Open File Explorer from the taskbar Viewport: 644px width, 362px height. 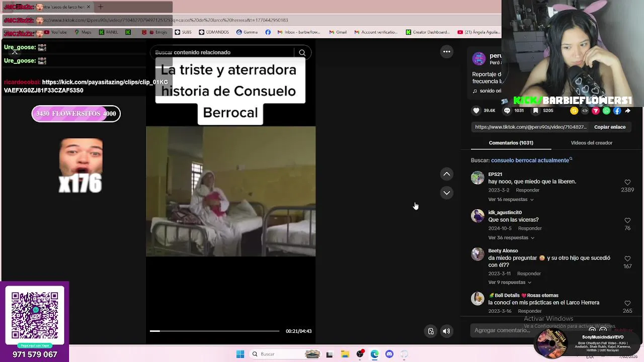(345, 354)
